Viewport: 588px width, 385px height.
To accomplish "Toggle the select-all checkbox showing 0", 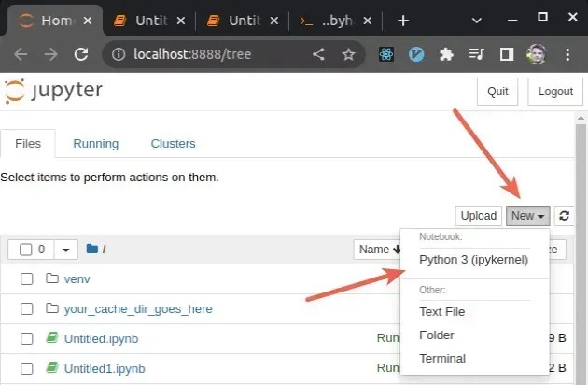I will coord(25,250).
